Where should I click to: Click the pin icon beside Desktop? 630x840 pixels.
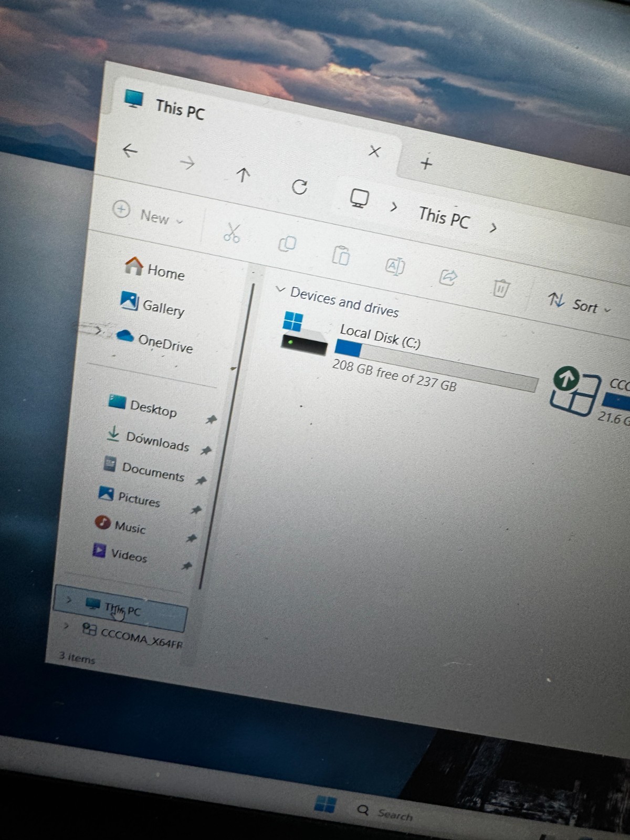[x=211, y=419]
